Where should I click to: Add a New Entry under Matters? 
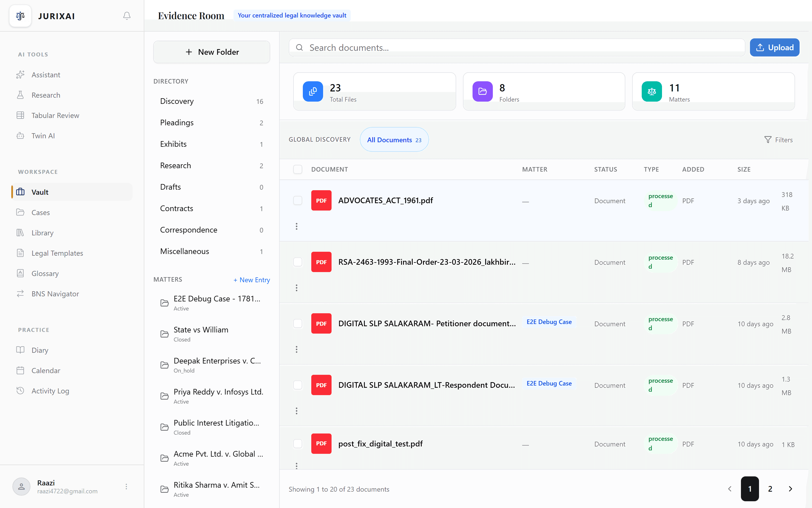coord(252,280)
